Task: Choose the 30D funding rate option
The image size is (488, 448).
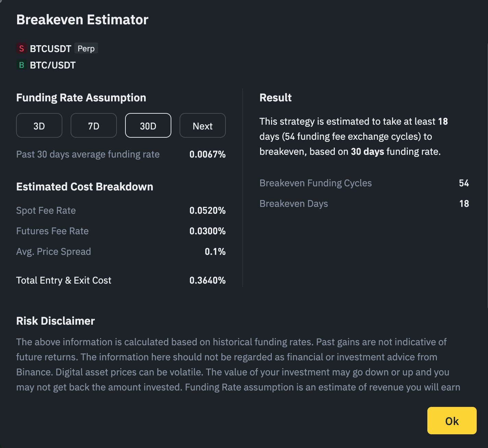Action: (148, 126)
